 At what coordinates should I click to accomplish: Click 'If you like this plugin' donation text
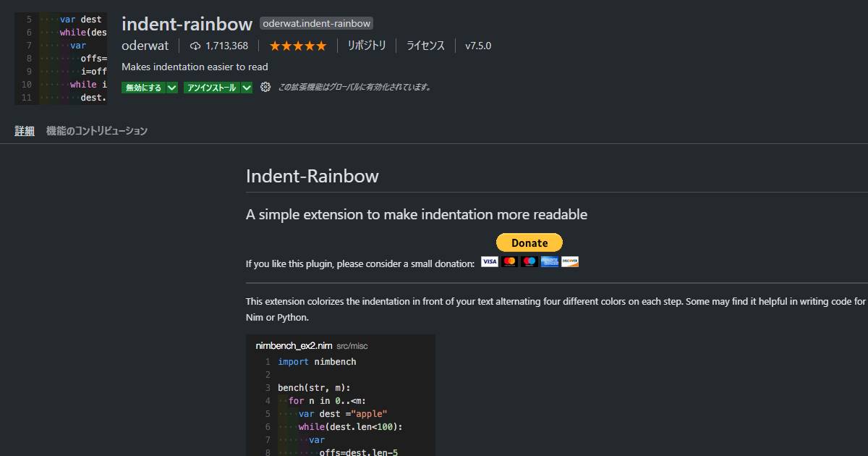pyautogui.click(x=360, y=263)
